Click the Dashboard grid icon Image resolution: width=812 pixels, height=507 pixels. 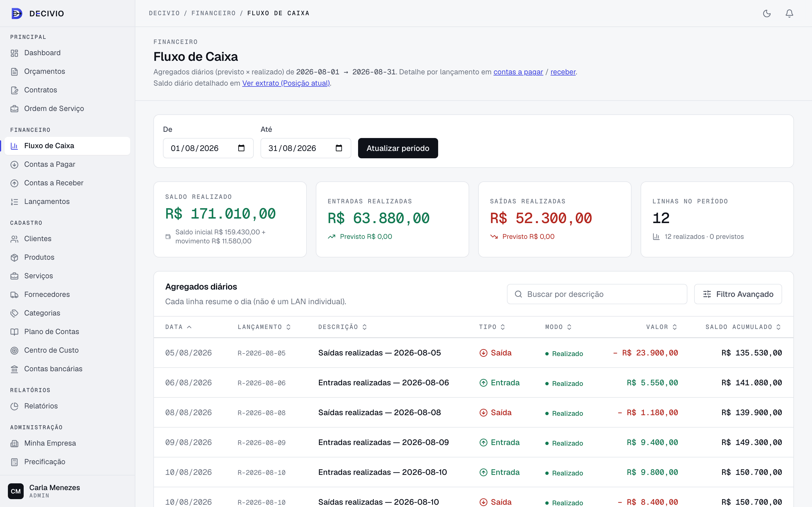tap(14, 53)
